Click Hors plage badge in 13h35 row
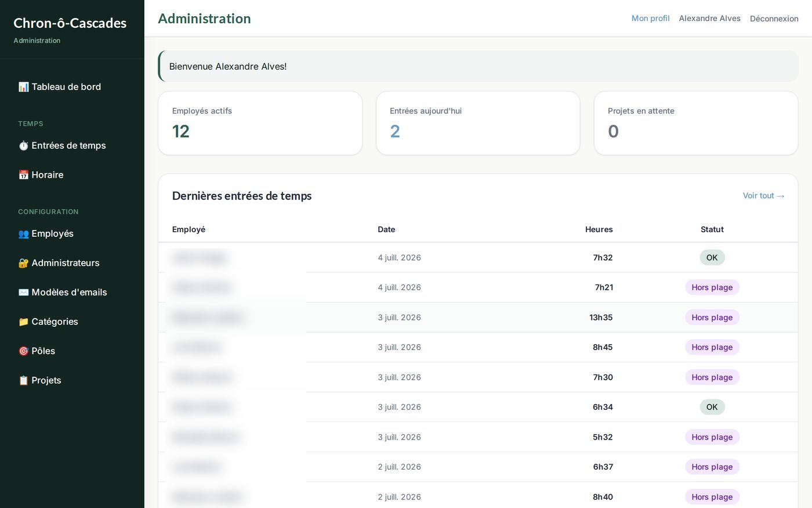Image resolution: width=812 pixels, height=508 pixels. (x=712, y=318)
